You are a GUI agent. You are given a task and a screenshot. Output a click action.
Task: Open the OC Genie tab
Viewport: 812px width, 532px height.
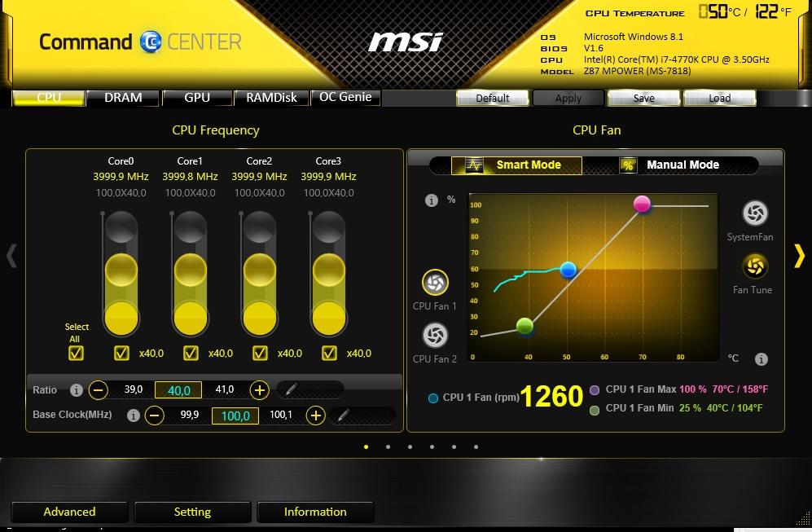tap(345, 98)
